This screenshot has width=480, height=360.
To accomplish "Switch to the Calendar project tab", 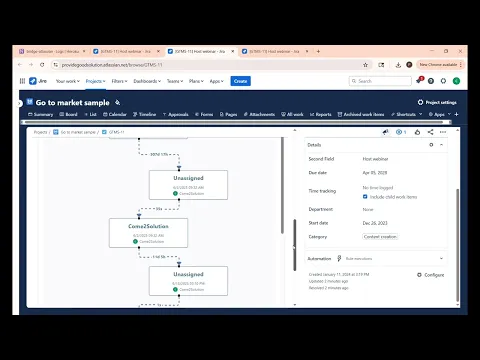I will tap(115, 114).
